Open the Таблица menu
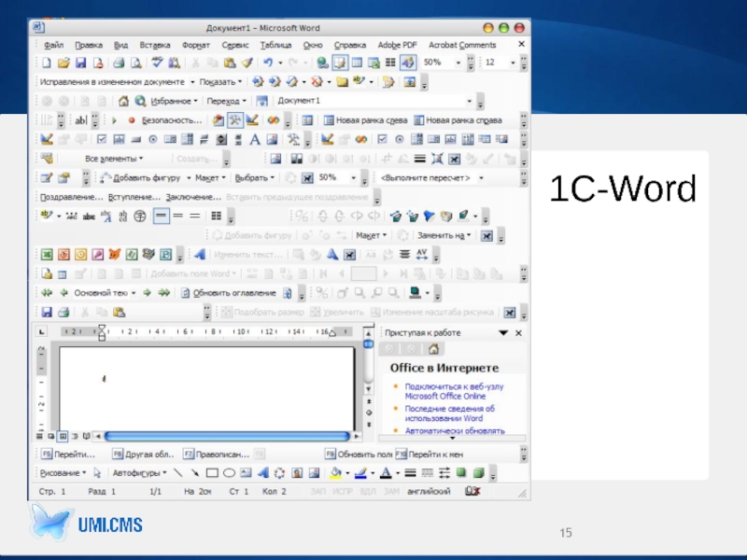The height and width of the screenshot is (560, 747). point(275,45)
